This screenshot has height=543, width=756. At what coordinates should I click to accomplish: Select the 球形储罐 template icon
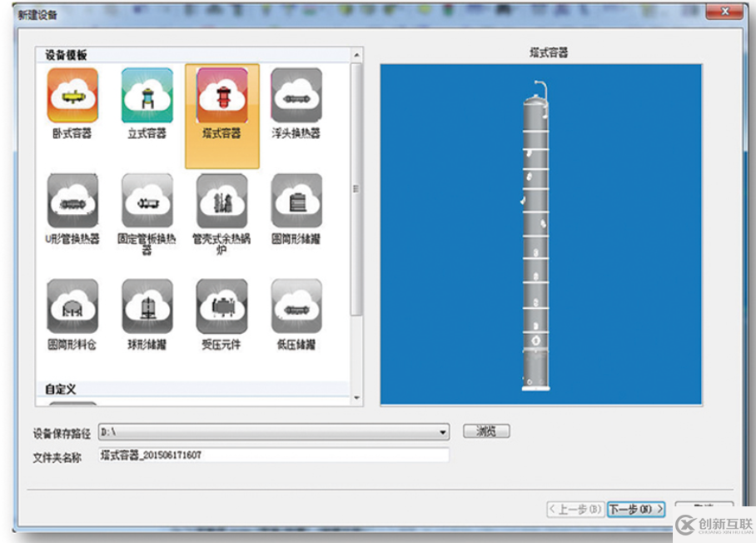pyautogui.click(x=147, y=306)
